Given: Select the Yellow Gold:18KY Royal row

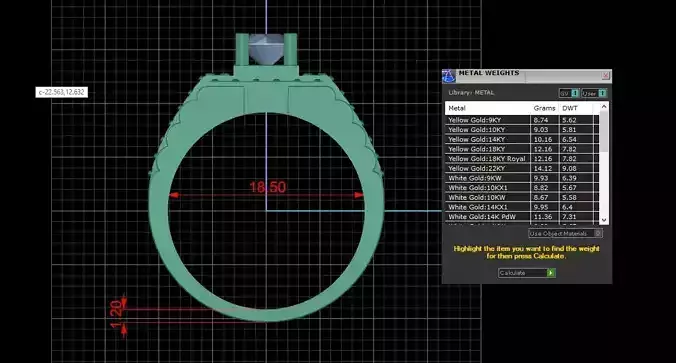Looking at the screenshot, I should point(522,159).
